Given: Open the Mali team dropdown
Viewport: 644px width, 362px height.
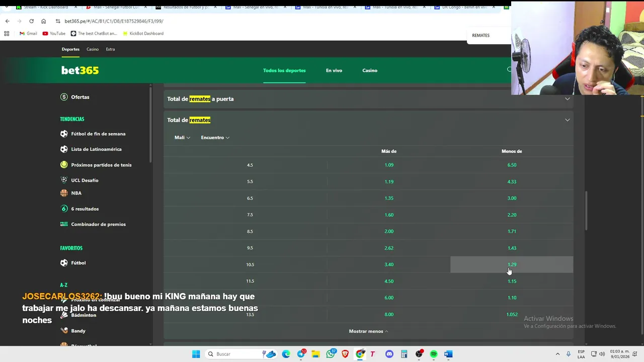Looking at the screenshot, I should (182, 138).
